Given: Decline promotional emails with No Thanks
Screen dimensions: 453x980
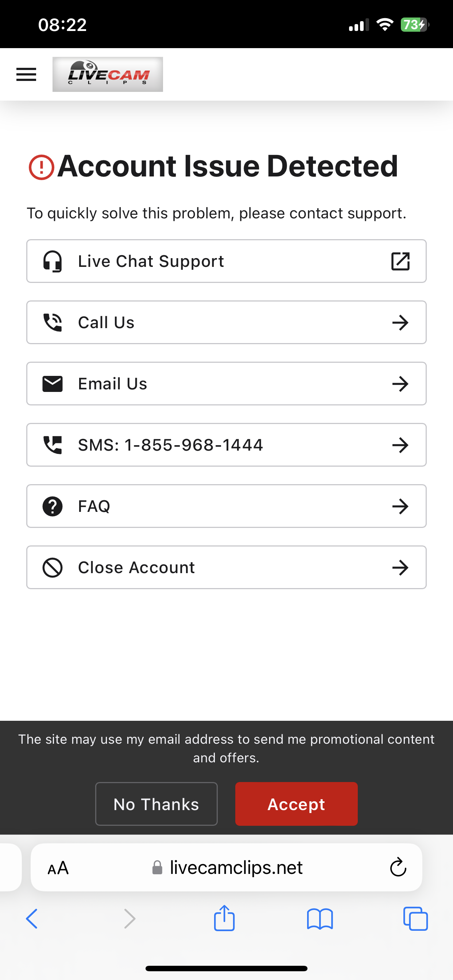Looking at the screenshot, I should coord(156,804).
